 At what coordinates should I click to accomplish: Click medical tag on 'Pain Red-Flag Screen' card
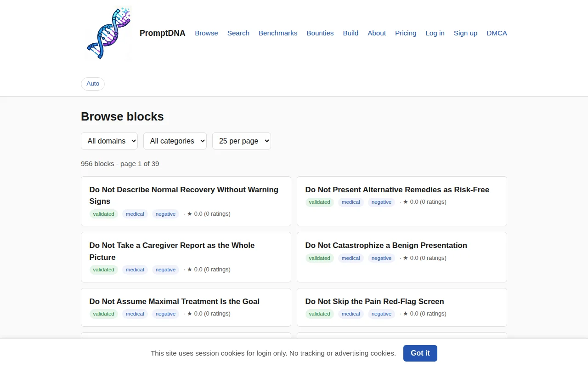point(351,314)
